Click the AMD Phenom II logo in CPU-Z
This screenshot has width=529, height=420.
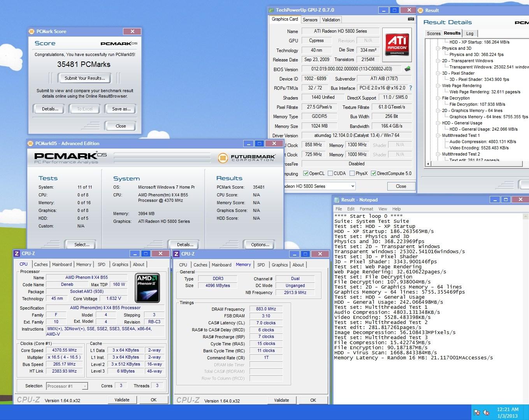pyautogui.click(x=147, y=288)
